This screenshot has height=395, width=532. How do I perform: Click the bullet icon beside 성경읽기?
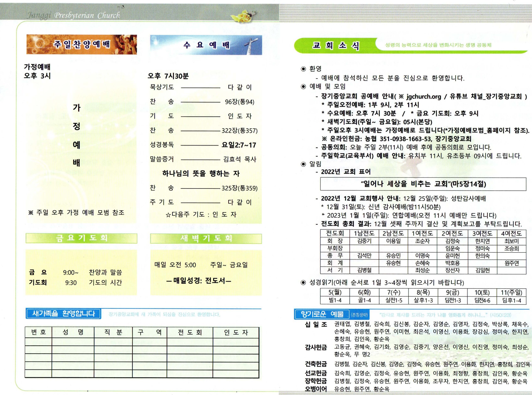coord(303,283)
